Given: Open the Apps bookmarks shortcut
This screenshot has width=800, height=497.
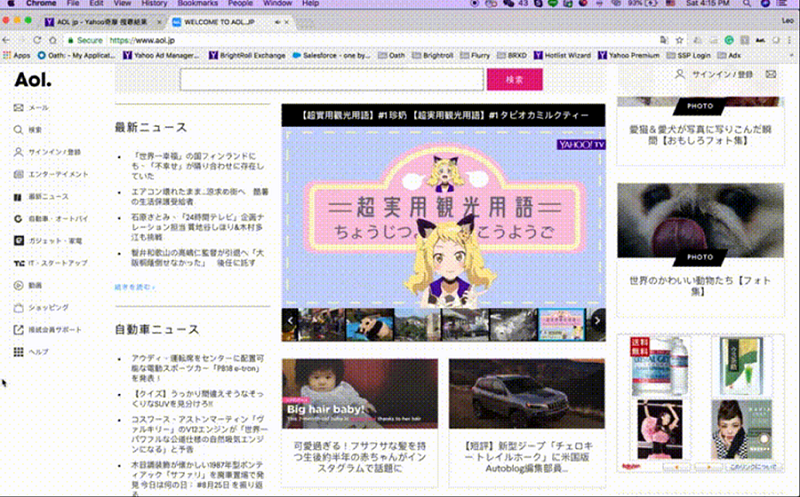Looking at the screenshot, I should [17, 55].
